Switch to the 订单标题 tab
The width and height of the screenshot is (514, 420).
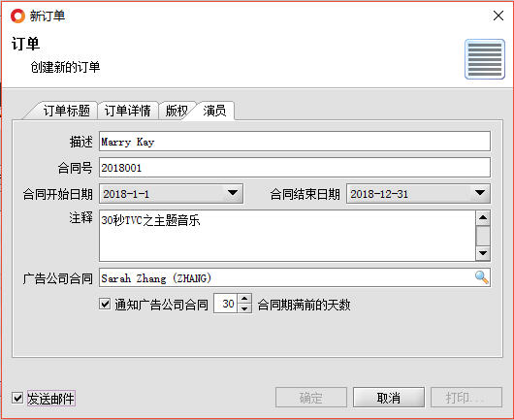(67, 111)
